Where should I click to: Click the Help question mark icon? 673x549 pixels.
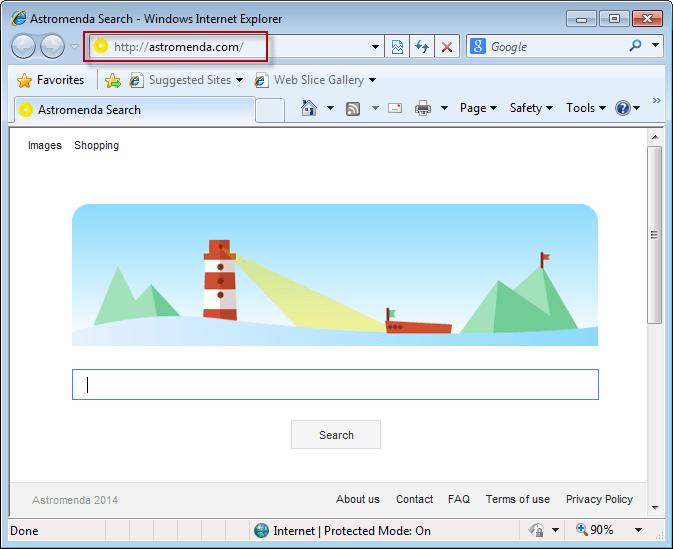tap(623, 108)
